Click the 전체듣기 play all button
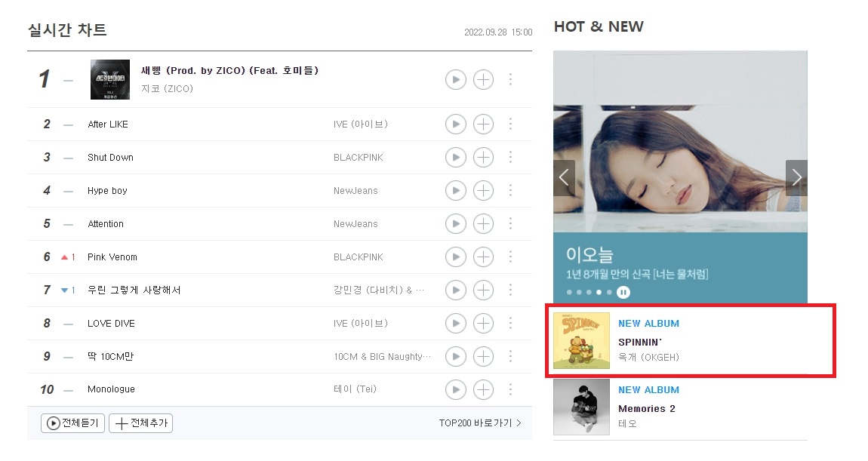 click(72, 423)
